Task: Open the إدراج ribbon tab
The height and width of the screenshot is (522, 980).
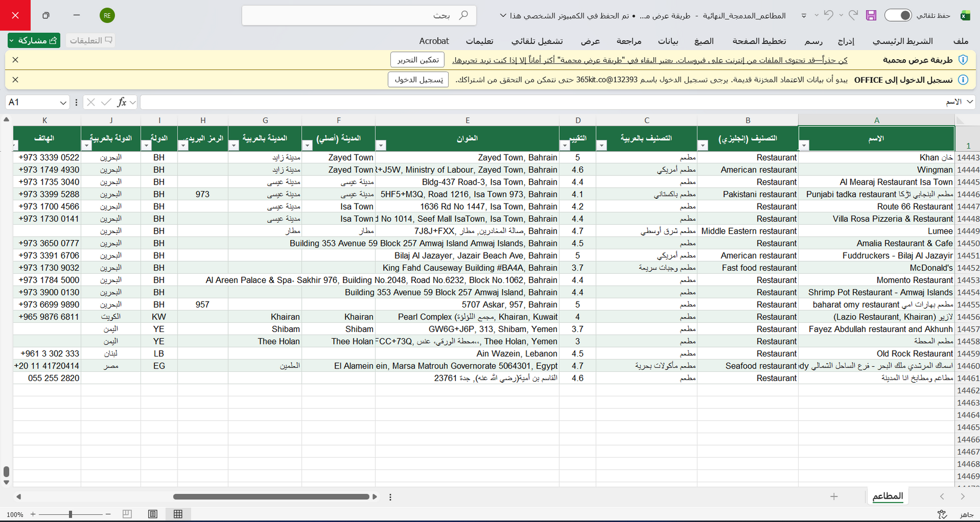Action: 846,41
